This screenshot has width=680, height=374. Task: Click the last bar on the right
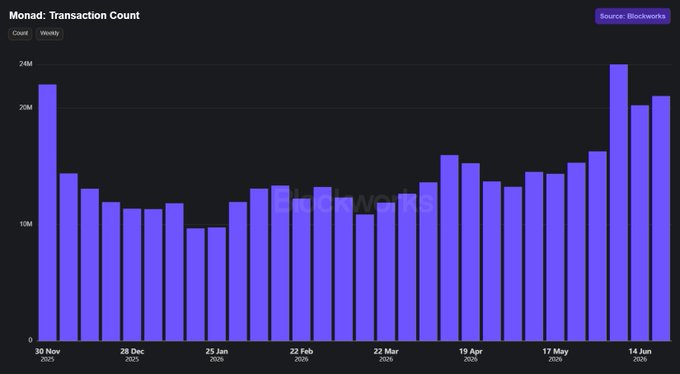(x=661, y=218)
